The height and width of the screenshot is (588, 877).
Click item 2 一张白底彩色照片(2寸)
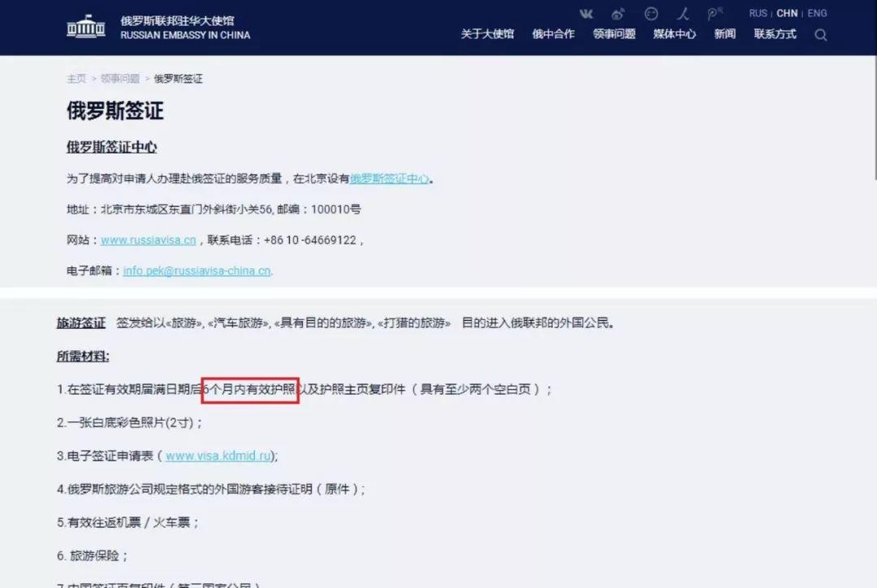pos(129,422)
